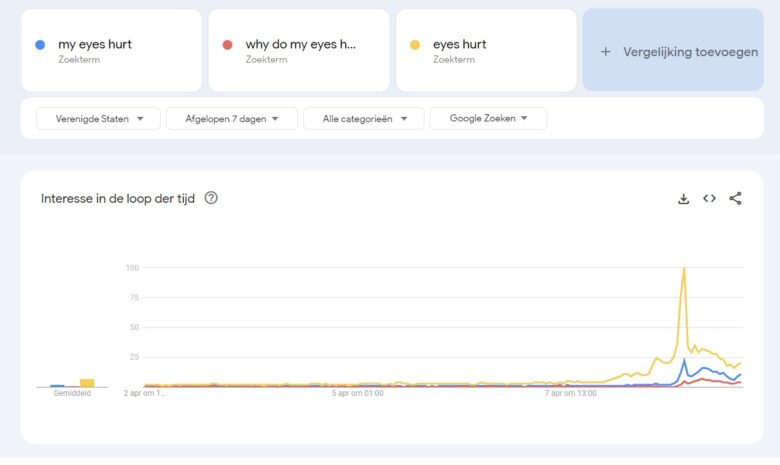Expand the Afgelopen 7 dagen time filter
The image size is (780, 465).
(x=233, y=119)
